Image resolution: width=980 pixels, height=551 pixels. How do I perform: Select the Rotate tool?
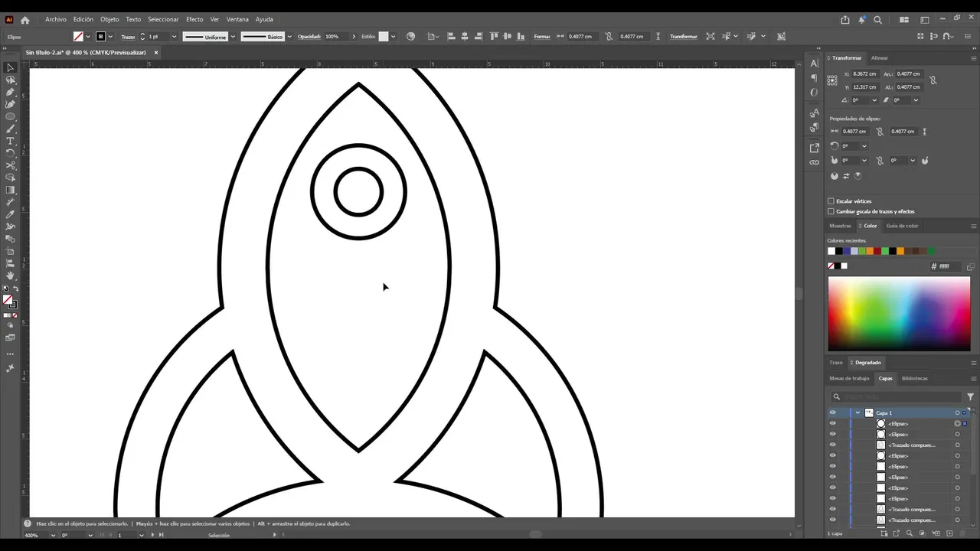(x=10, y=153)
